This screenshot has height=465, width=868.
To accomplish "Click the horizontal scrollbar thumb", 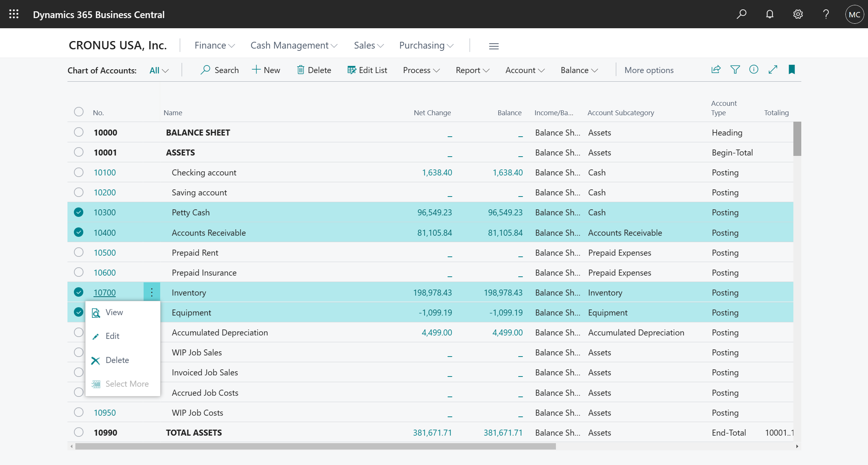I will click(315, 446).
